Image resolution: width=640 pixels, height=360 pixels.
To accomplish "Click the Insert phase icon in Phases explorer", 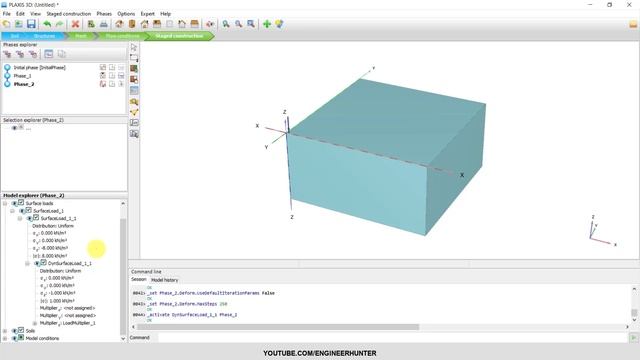I will pos(20,54).
